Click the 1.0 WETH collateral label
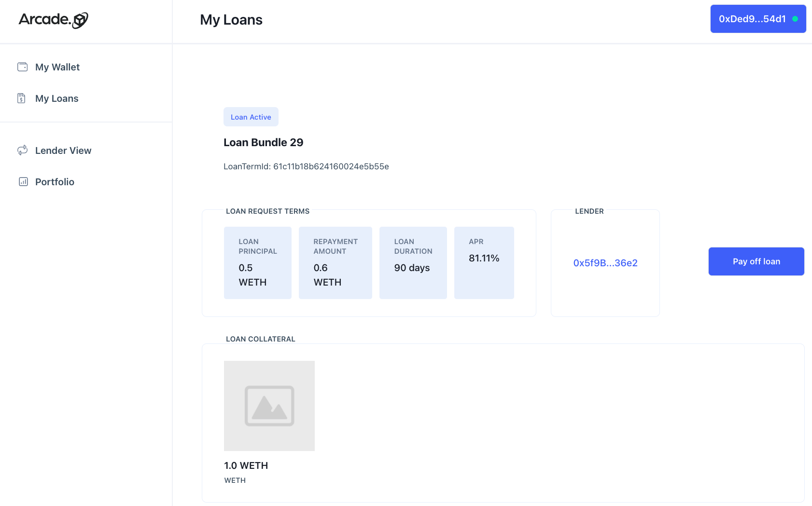 [246, 465]
